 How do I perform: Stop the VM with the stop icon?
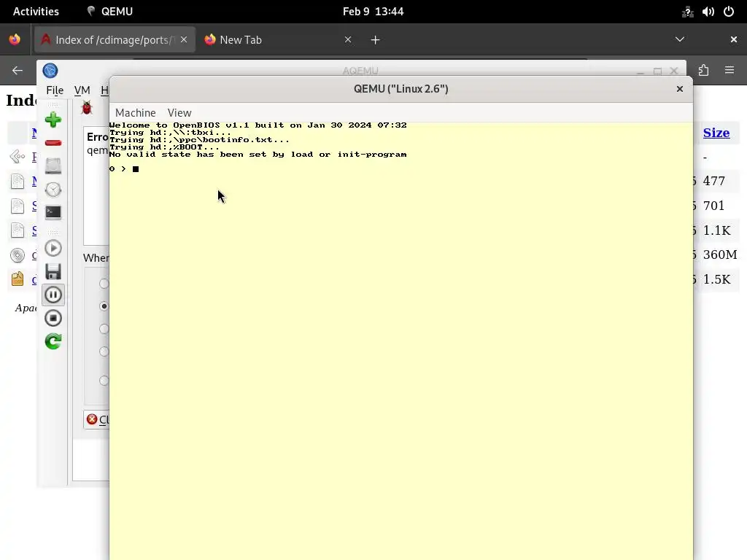(53, 318)
